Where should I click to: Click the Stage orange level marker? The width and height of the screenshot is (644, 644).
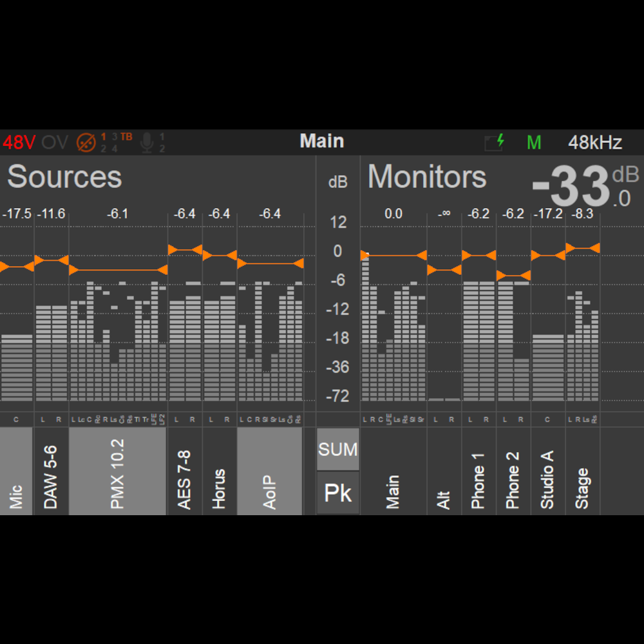(583, 248)
